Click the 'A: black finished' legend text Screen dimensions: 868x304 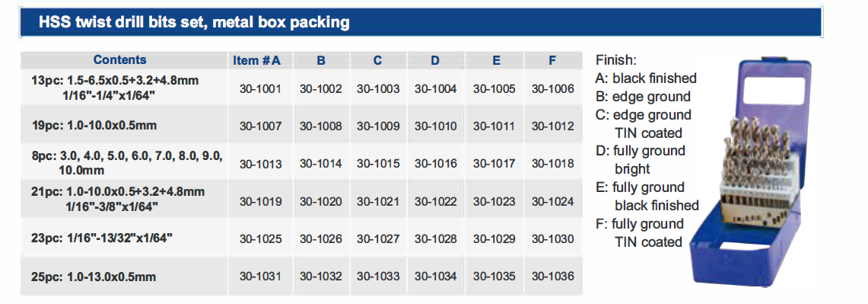click(646, 78)
